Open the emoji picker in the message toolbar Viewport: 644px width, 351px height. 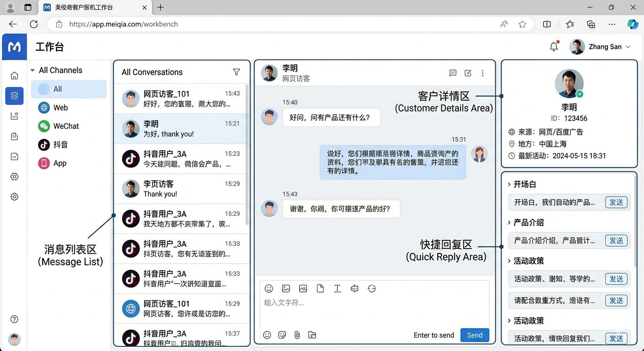point(268,288)
